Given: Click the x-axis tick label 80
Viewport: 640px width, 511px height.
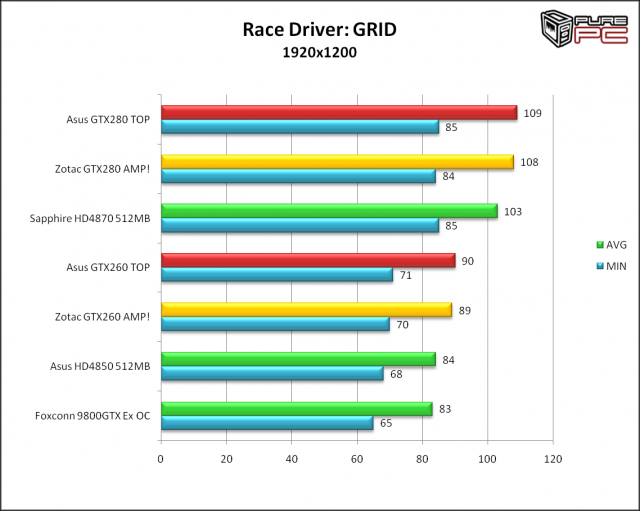Looking at the screenshot, I should point(422,459).
